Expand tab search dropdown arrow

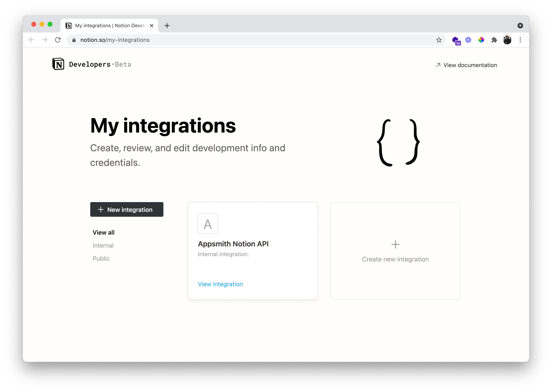[x=520, y=26]
